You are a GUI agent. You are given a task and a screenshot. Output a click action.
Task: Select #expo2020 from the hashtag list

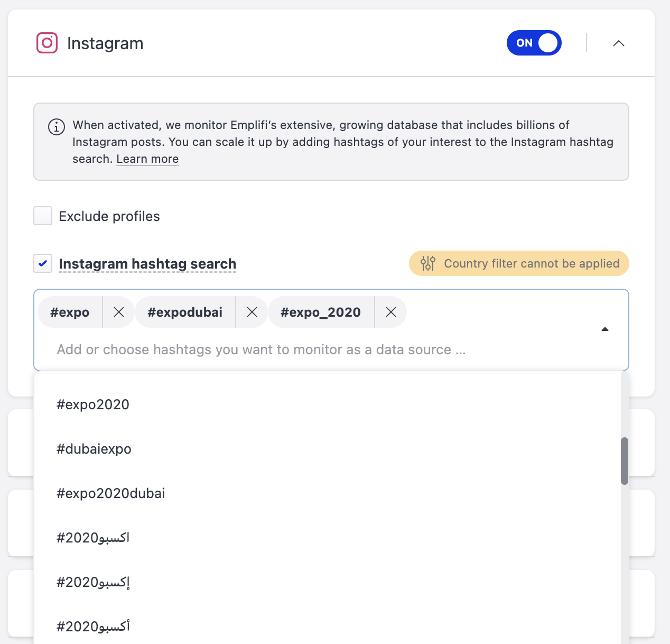(x=93, y=404)
